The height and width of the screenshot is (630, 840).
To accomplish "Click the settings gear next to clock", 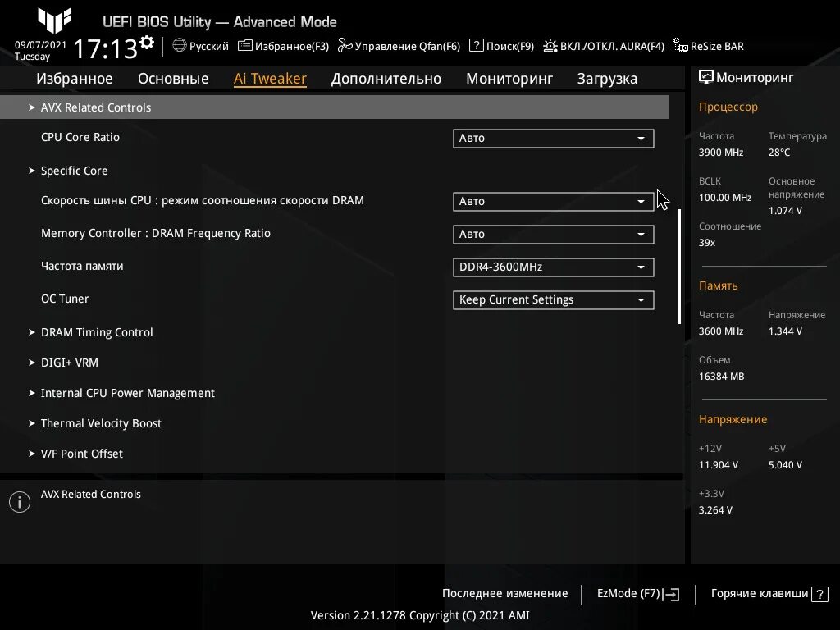I will (x=146, y=43).
